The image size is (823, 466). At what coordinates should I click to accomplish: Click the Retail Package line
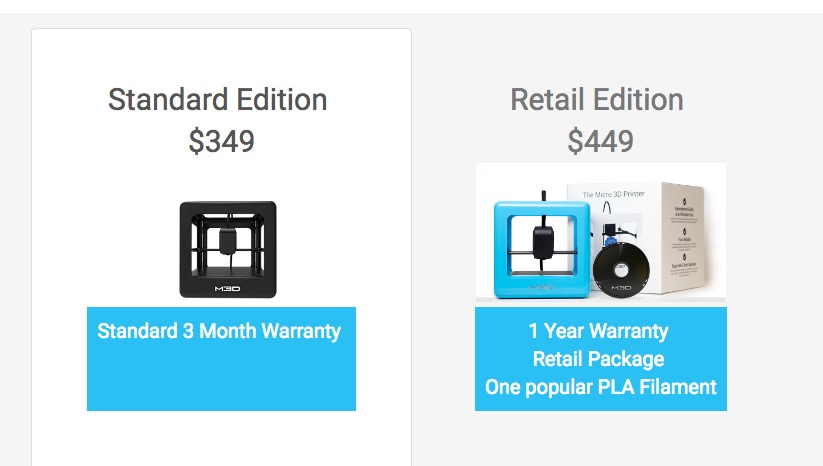[600, 359]
